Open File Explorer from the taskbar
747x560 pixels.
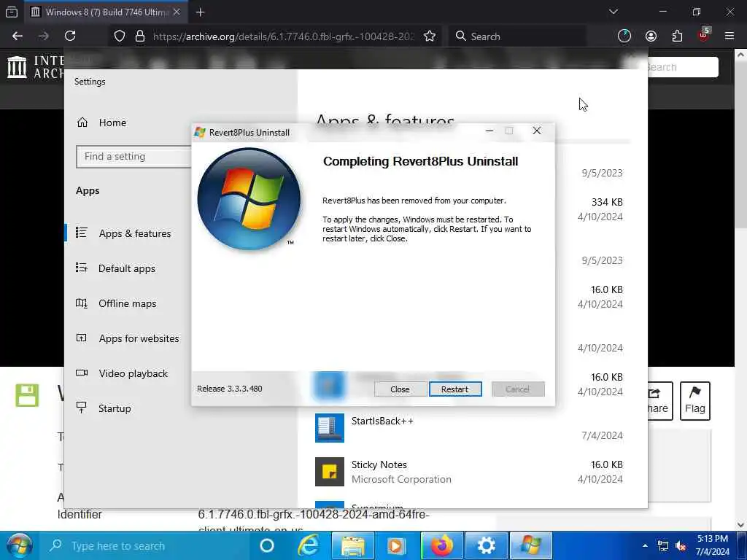pos(352,545)
